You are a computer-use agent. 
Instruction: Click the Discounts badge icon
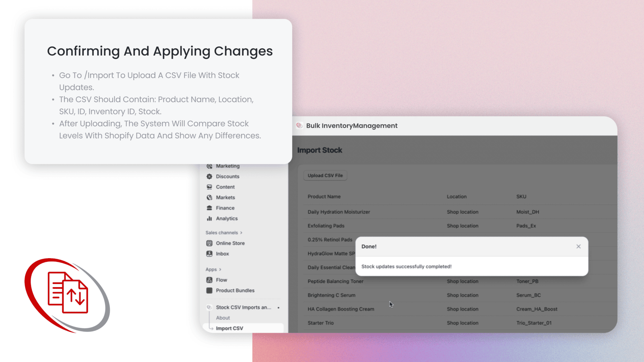(x=209, y=177)
